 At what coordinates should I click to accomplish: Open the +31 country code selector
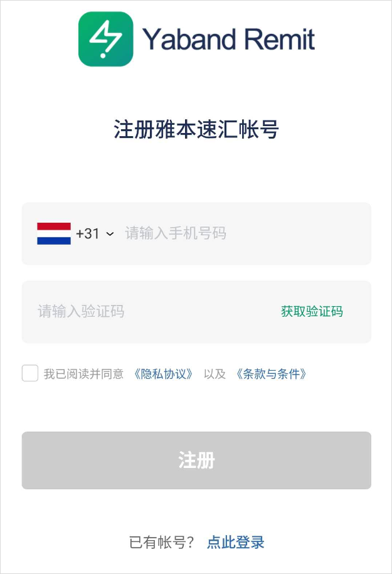(88, 233)
